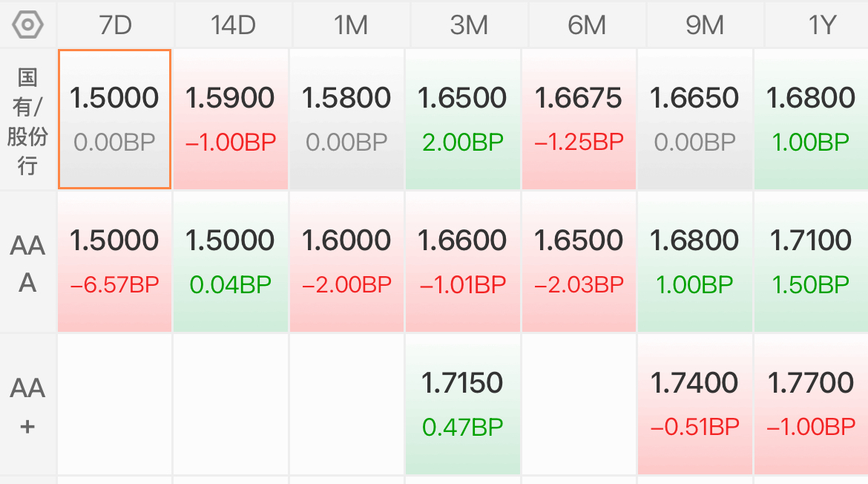
Task: Open the AAA 7D cell showing -6.57BP
Action: click(114, 262)
